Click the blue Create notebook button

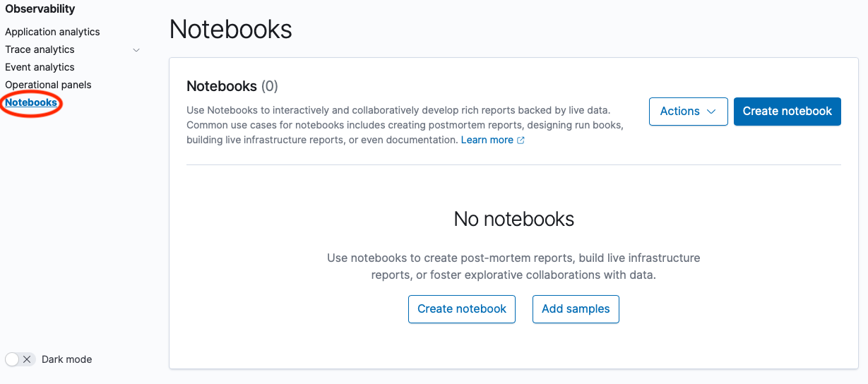coord(787,112)
